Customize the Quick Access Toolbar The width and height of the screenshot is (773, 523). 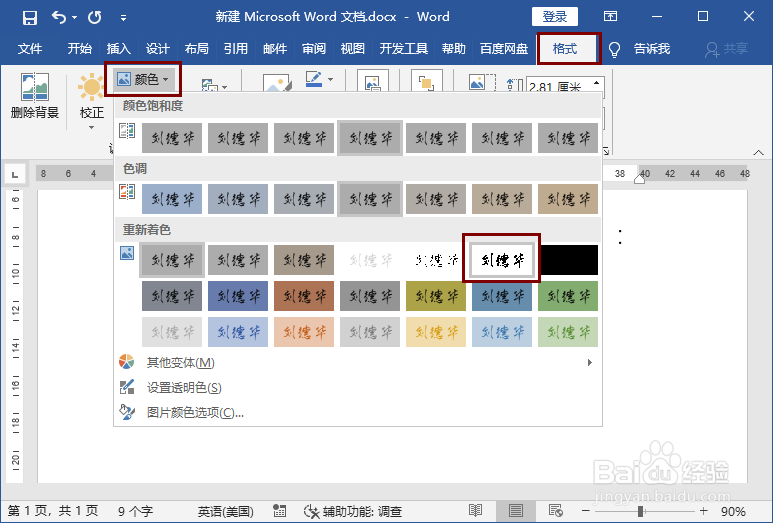123,18
